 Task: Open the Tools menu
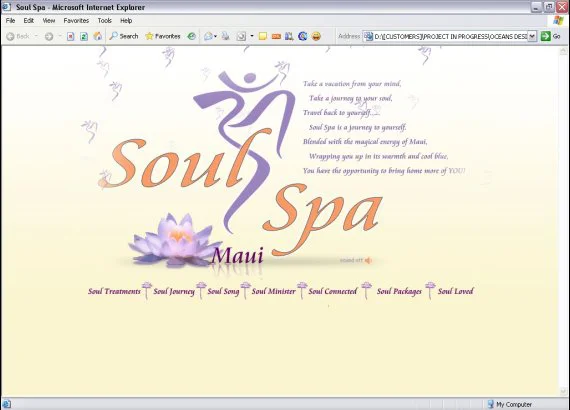[105, 21]
